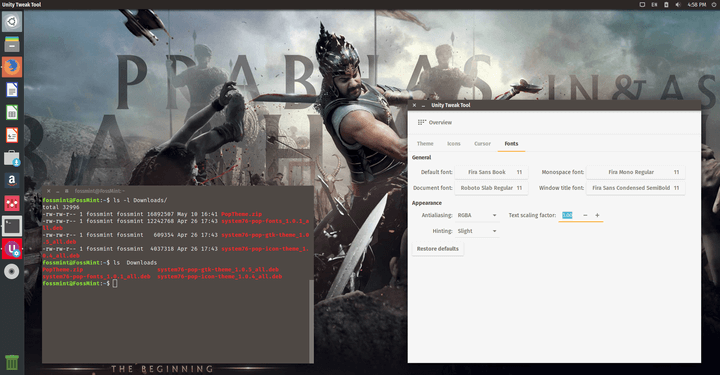The image size is (720, 375).
Task: Expand the Hinting Slight dropdown
Action: (x=477, y=231)
